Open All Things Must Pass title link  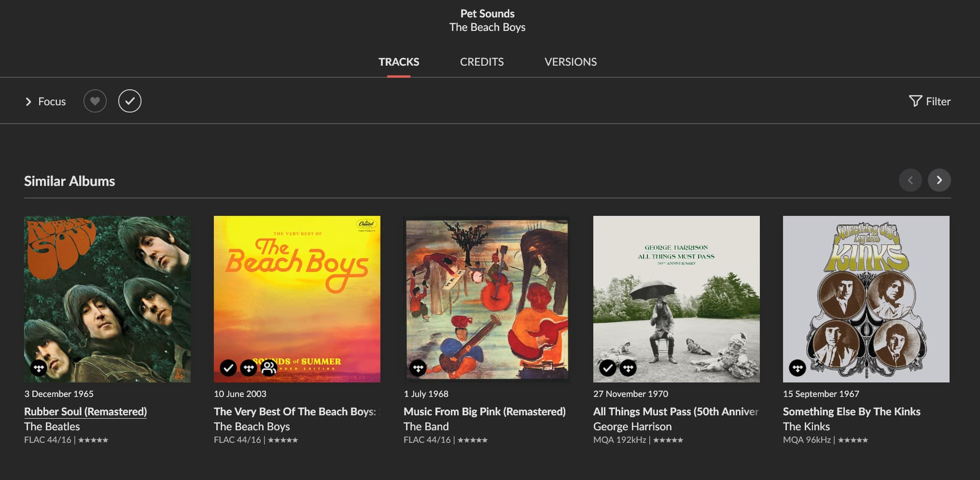tap(676, 412)
